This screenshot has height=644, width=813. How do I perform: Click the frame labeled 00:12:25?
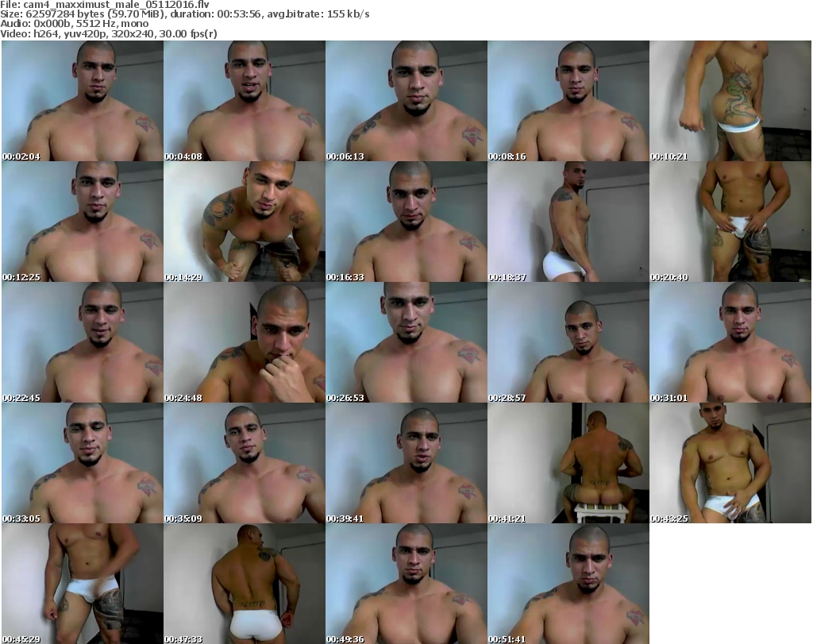click(x=83, y=222)
